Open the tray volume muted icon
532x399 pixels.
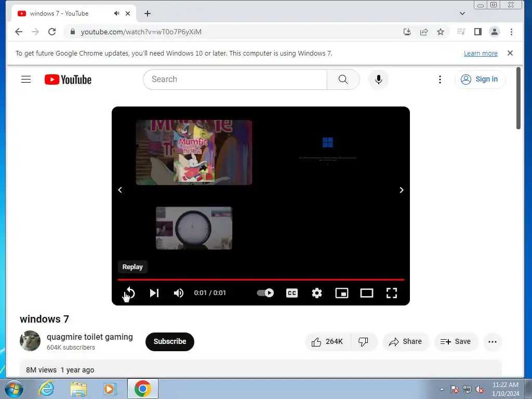480,389
